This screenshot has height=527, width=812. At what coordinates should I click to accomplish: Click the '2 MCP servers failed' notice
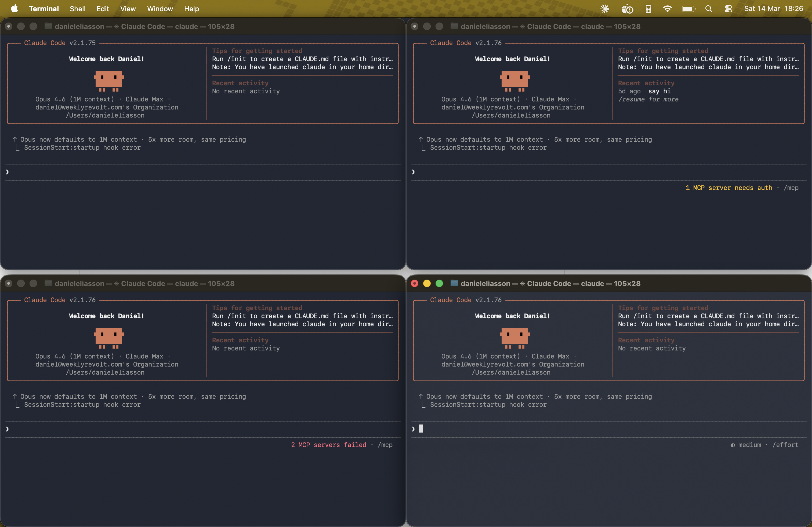pos(328,445)
